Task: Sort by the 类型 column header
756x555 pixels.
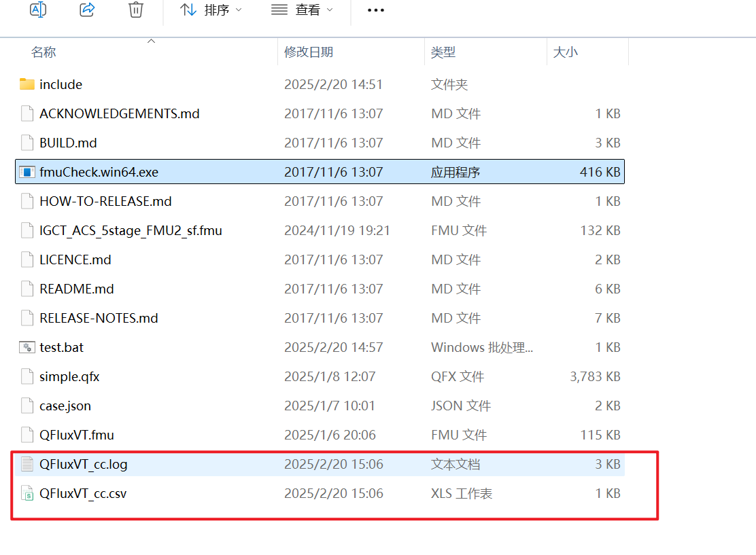Action: coord(443,52)
